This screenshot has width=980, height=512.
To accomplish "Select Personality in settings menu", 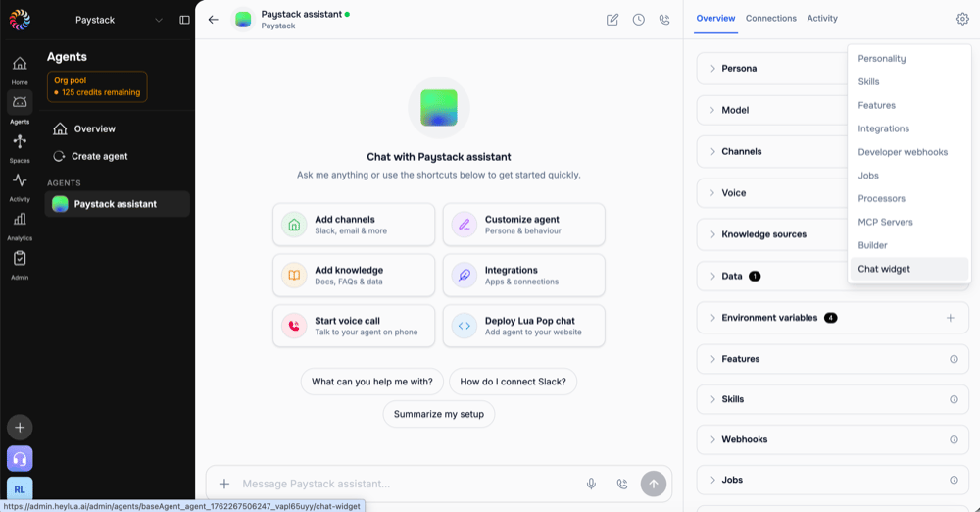I will [908, 58].
